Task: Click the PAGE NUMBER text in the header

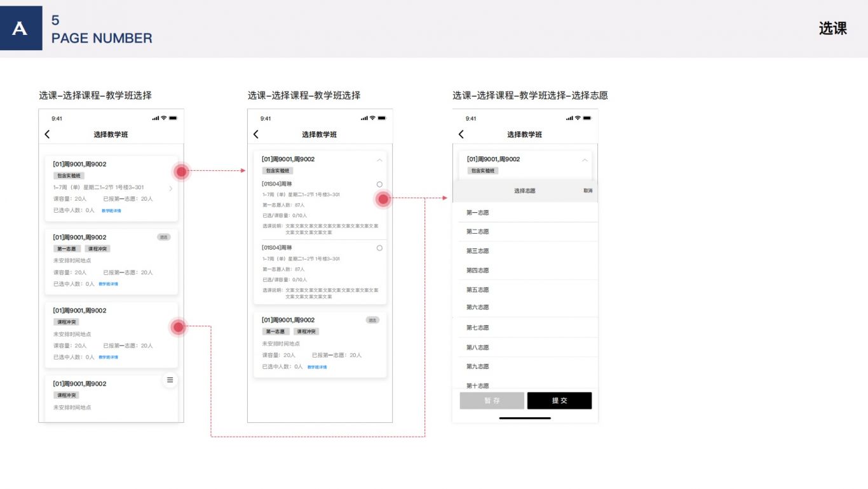Action: pos(102,38)
